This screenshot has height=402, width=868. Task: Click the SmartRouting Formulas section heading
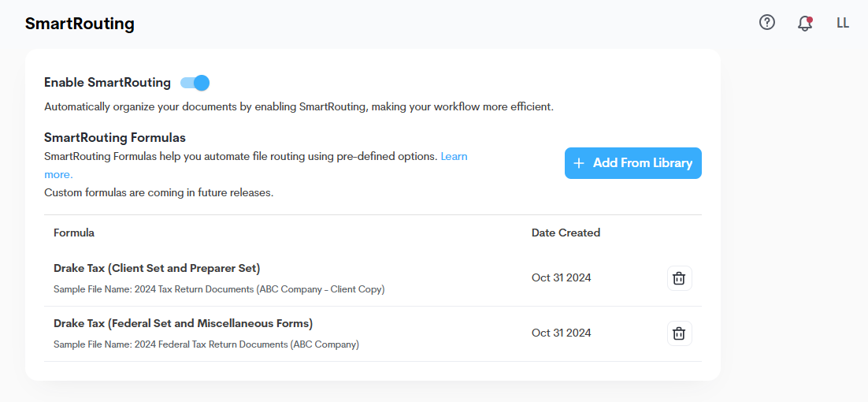point(114,138)
